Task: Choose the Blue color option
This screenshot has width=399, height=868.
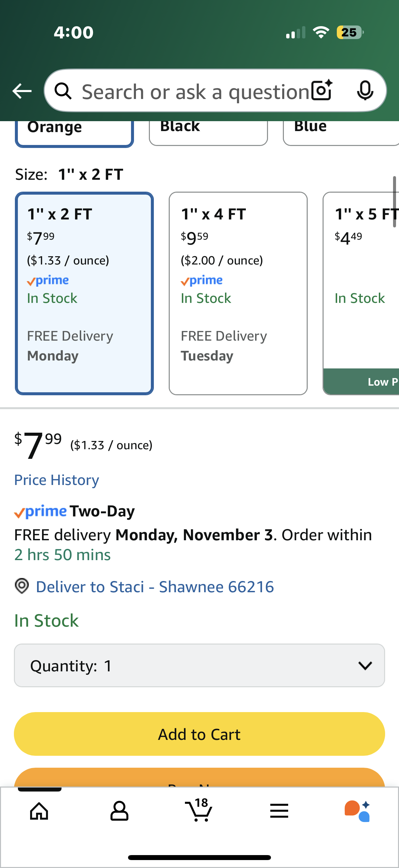Action: click(340, 131)
